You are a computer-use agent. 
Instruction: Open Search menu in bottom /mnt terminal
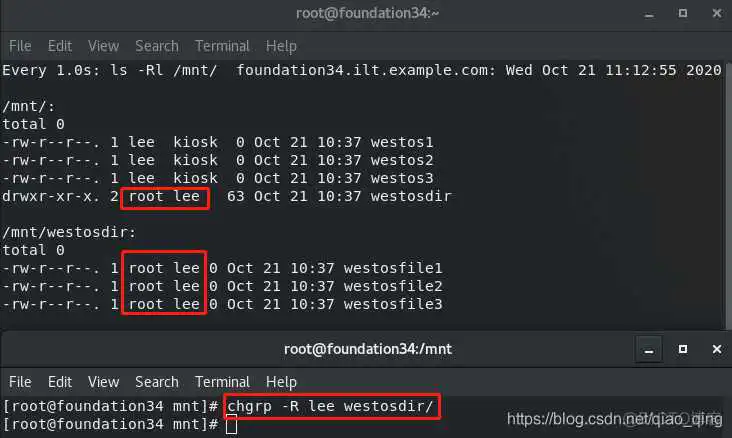157,381
